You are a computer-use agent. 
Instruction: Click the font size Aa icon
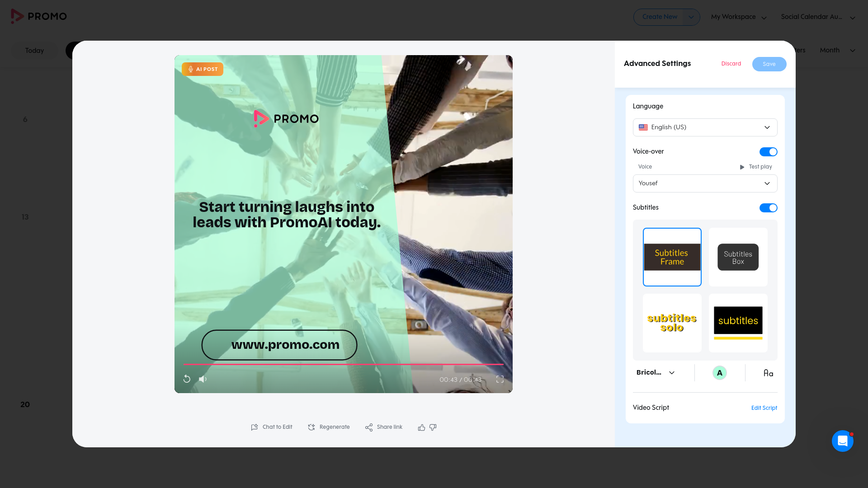point(768,373)
